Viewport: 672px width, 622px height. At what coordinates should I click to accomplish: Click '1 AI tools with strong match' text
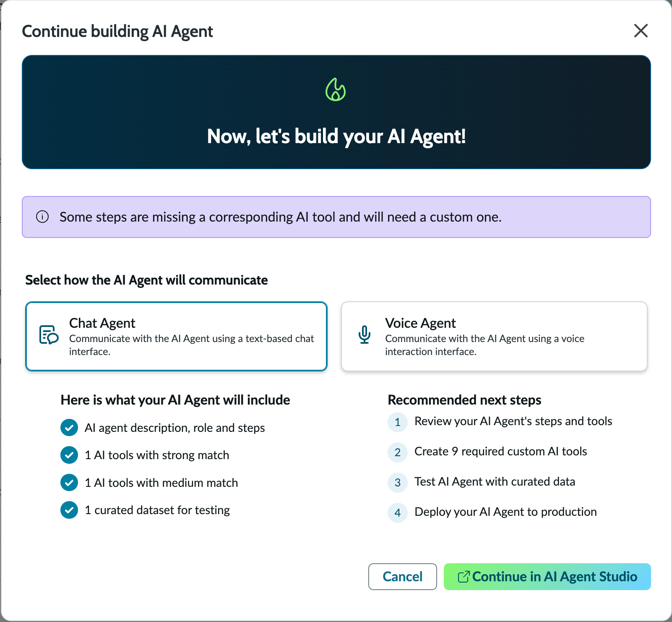(x=157, y=455)
